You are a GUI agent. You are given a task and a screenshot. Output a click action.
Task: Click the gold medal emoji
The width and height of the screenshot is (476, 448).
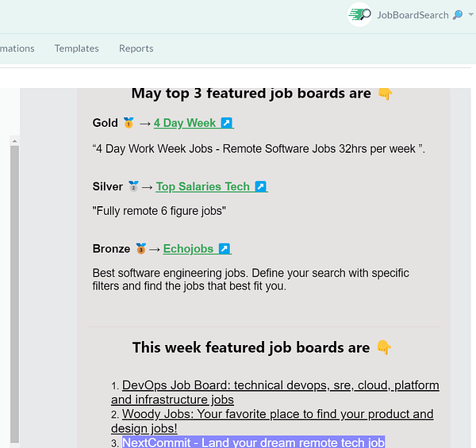[129, 123]
